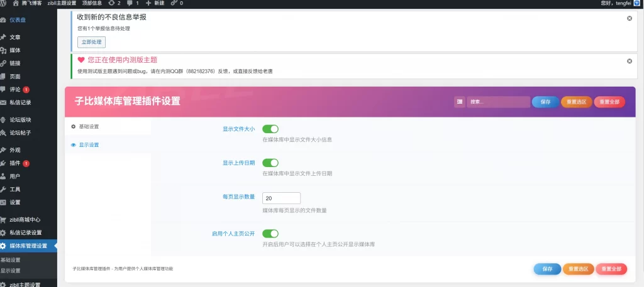Click the 显示文件大小 label
Viewport: 644px width, 287px height.
238,129
